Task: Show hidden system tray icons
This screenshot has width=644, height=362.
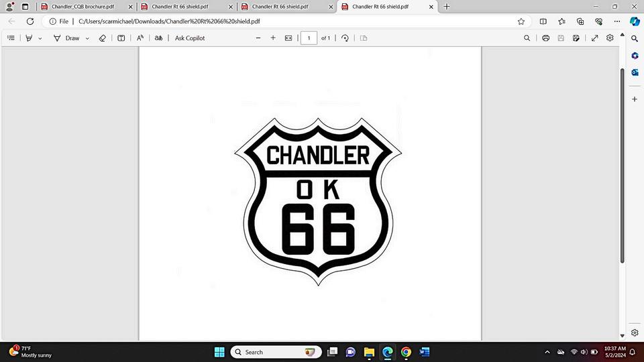Action: coord(547,352)
